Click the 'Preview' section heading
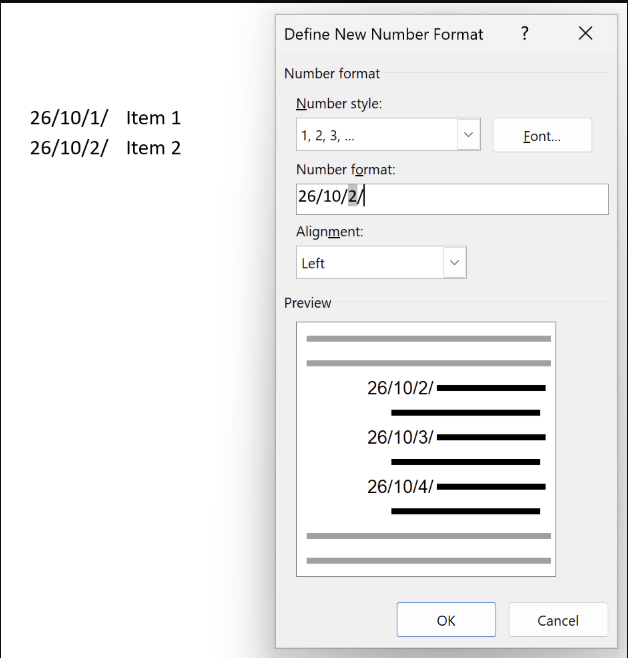Viewport: 628px width, 658px height. click(x=307, y=303)
